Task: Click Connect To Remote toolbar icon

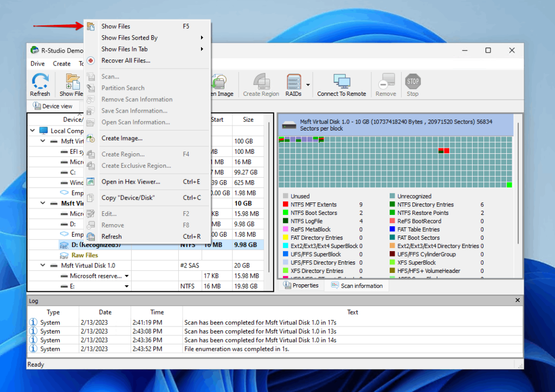Action: pos(341,81)
